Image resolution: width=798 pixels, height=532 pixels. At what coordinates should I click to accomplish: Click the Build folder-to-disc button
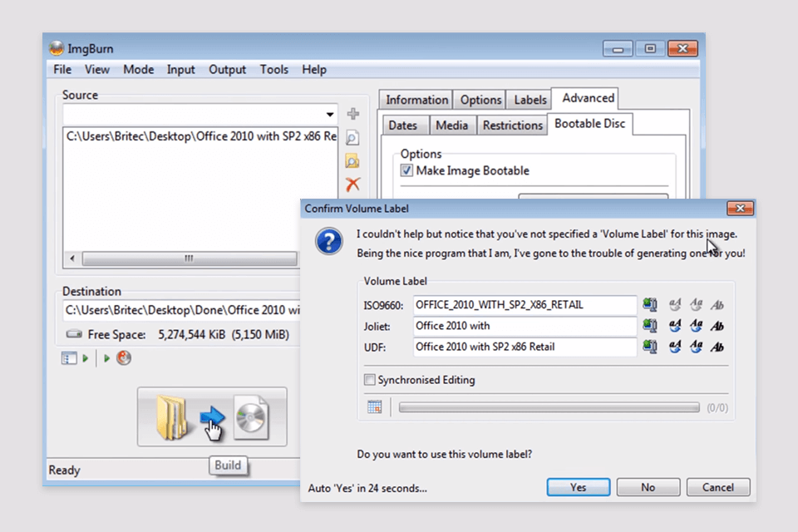coord(212,416)
